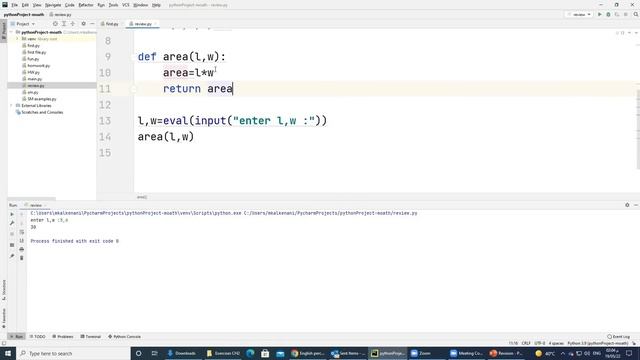Image resolution: width=640 pixels, height=360 pixels.
Task: Open Project panel gear options
Action: coord(83,24)
